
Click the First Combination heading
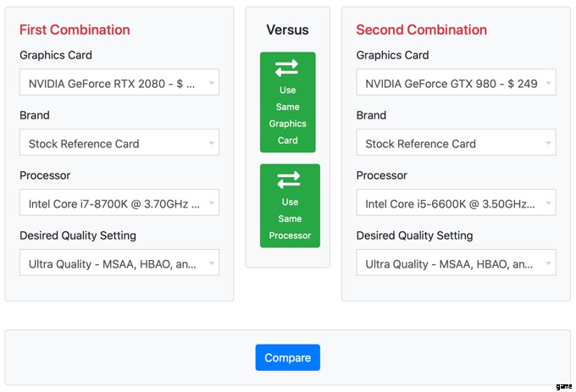click(x=75, y=30)
